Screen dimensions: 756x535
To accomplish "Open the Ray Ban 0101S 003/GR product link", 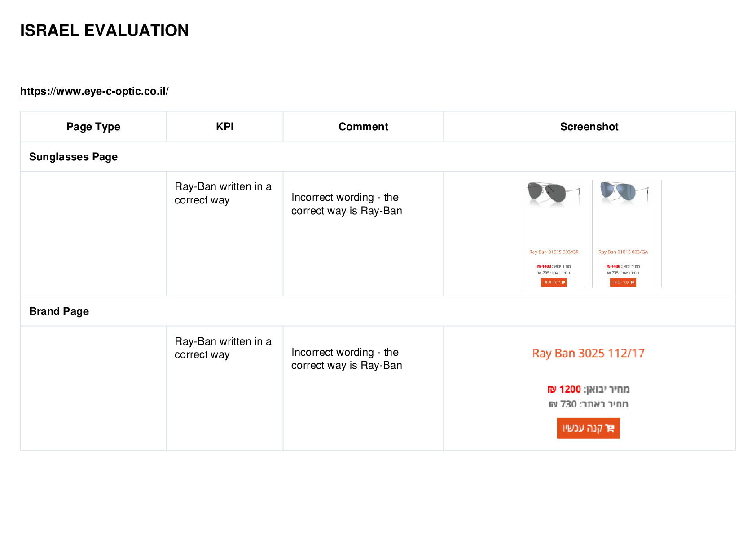I will (554, 252).
